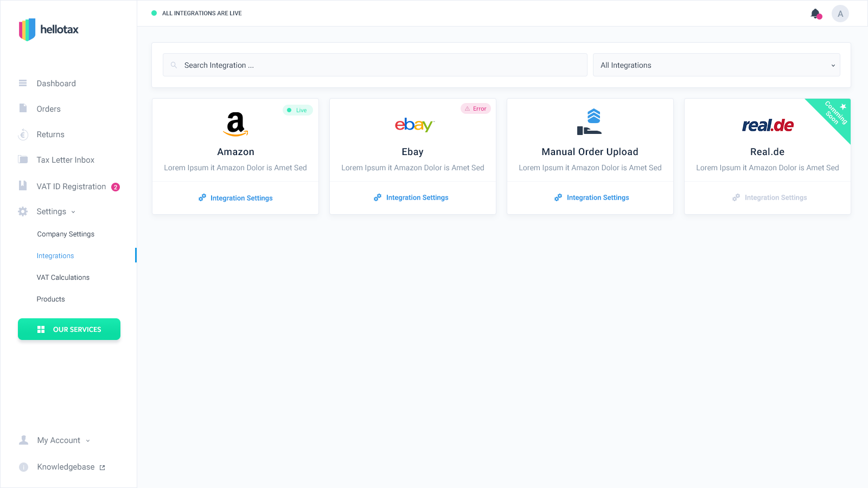The width and height of the screenshot is (868, 488).
Task: Click the green live status dot
Action: coord(154,13)
